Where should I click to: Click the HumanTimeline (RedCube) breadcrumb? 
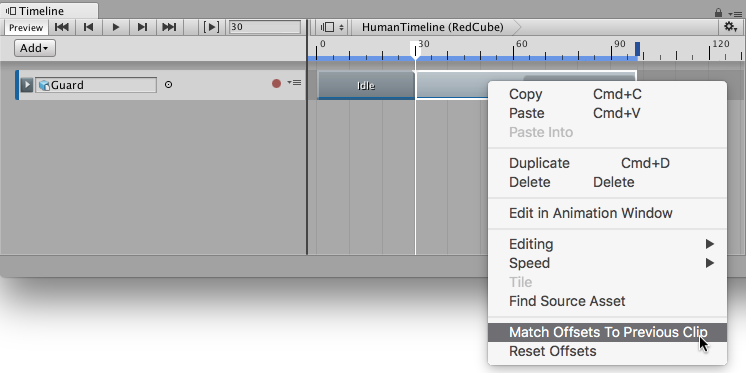pyautogui.click(x=432, y=27)
